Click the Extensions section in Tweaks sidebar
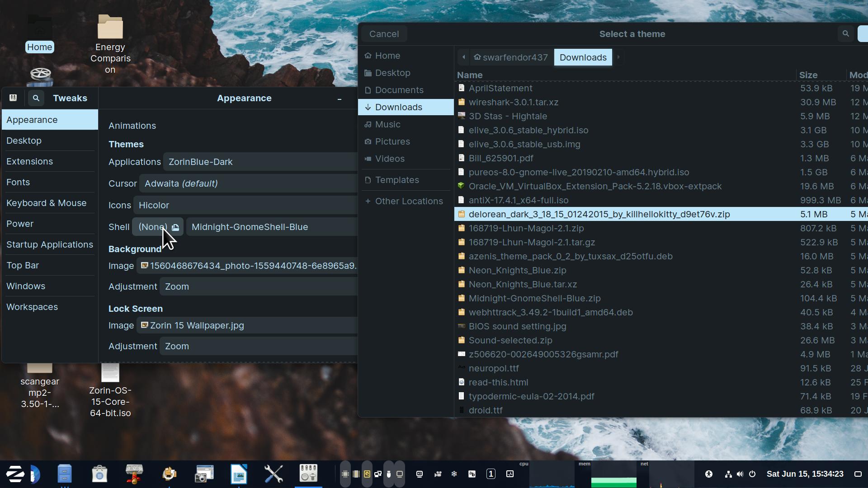 coord(29,161)
